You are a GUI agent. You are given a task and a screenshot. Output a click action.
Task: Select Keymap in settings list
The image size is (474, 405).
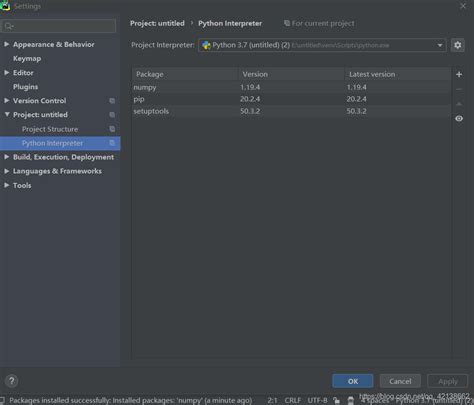[27, 59]
